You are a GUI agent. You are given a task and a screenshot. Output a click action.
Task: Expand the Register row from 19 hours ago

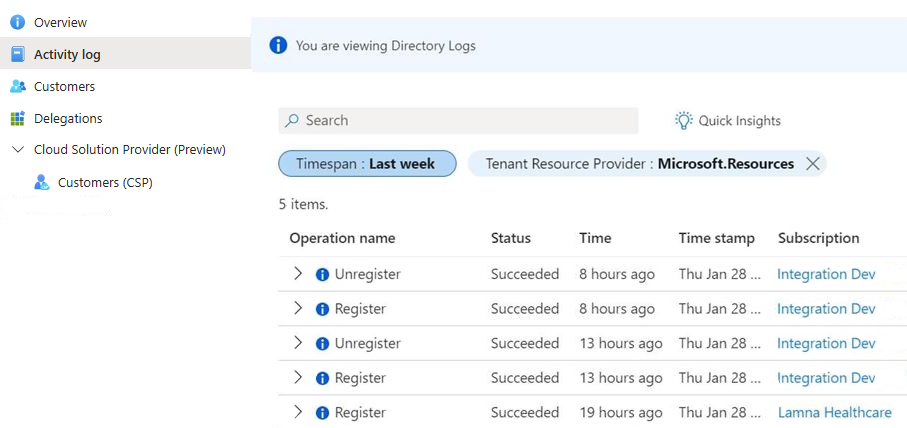[x=298, y=412]
